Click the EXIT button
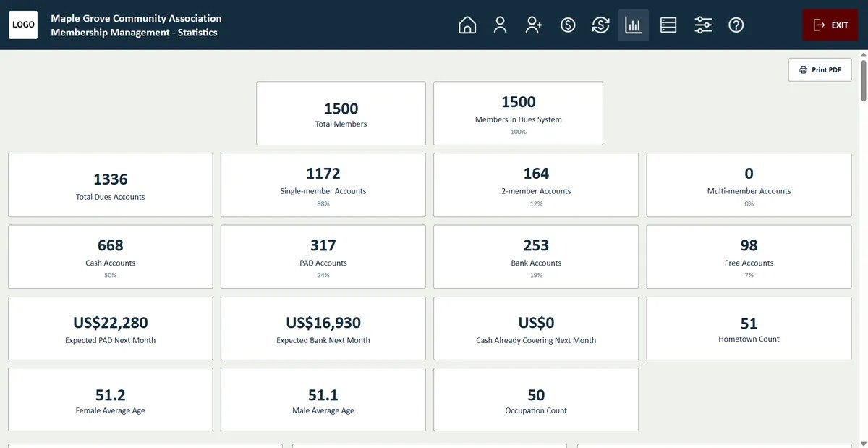The width and height of the screenshot is (868, 448). [830, 25]
